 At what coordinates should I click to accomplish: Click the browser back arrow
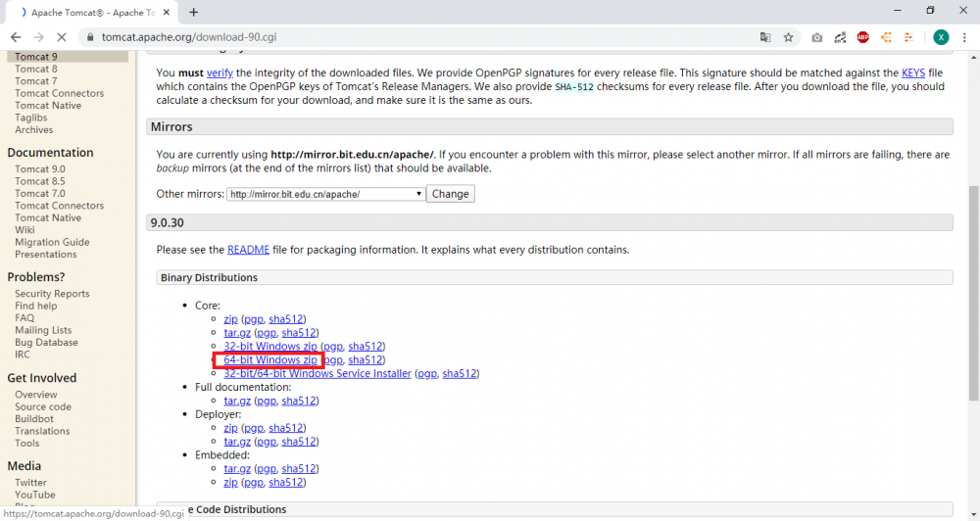click(x=16, y=37)
